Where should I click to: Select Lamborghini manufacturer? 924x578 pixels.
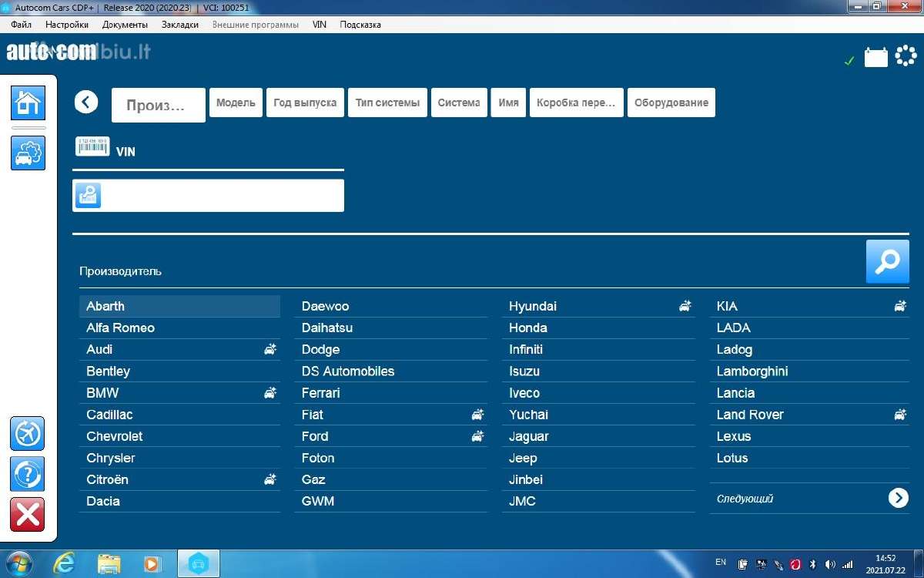809,371
